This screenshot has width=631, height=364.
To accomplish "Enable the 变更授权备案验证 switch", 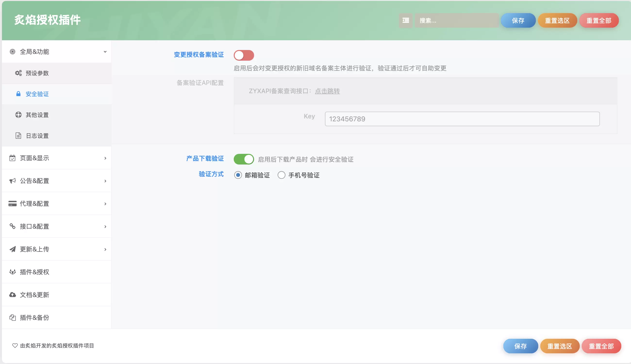I will click(244, 55).
